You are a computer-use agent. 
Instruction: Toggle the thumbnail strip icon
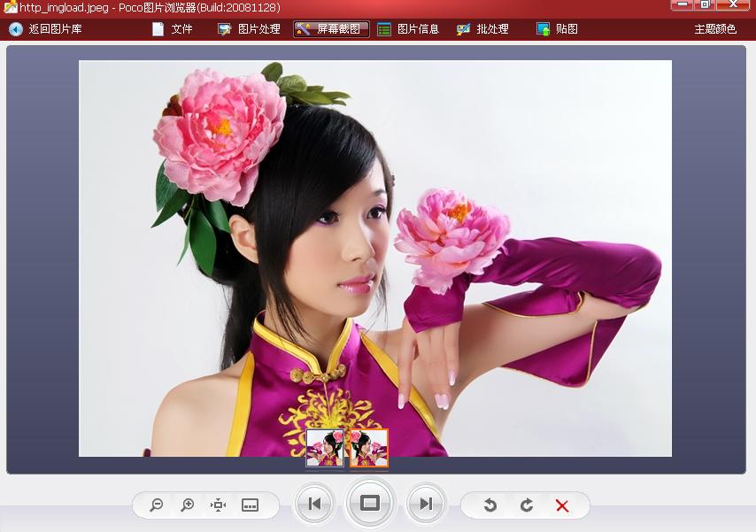[250, 505]
